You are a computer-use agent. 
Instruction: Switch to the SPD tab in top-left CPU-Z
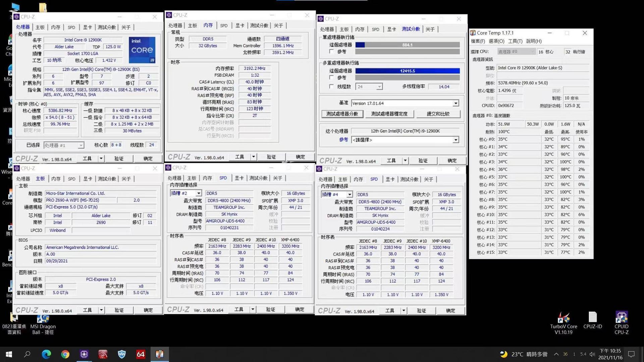(71, 27)
